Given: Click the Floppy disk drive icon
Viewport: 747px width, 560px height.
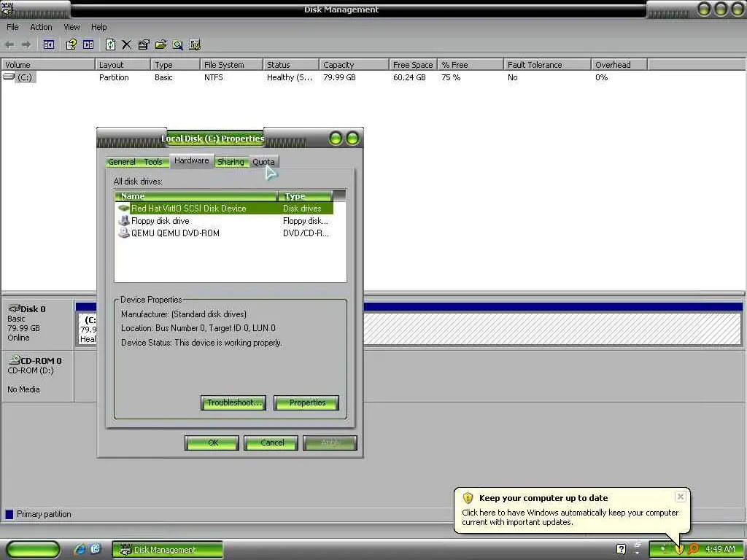Looking at the screenshot, I should (124, 220).
